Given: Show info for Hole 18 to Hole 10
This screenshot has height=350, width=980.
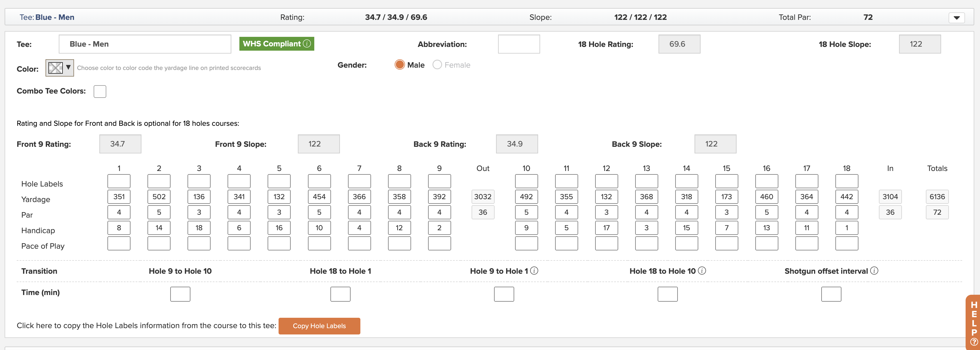Looking at the screenshot, I should pyautogui.click(x=702, y=271).
